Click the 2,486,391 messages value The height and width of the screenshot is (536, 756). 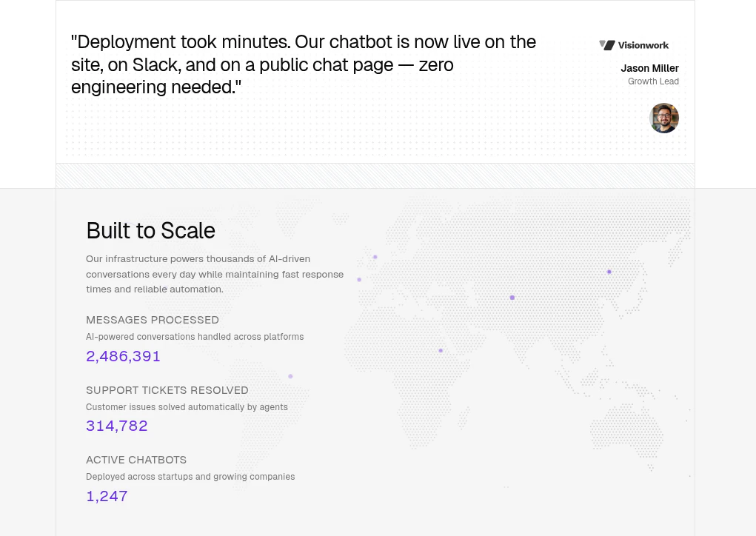(x=123, y=356)
